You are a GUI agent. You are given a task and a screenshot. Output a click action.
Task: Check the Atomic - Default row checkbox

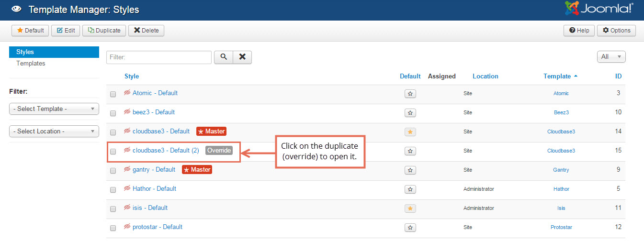click(113, 94)
